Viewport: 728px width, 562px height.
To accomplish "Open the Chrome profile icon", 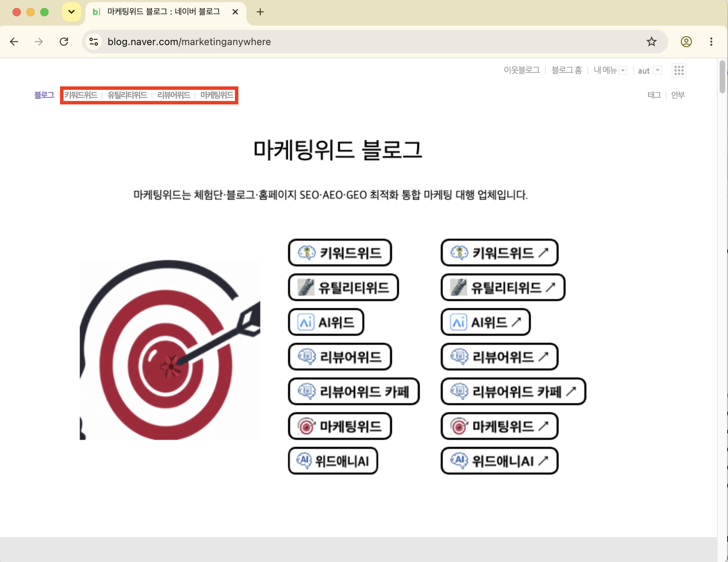I will 686,42.
